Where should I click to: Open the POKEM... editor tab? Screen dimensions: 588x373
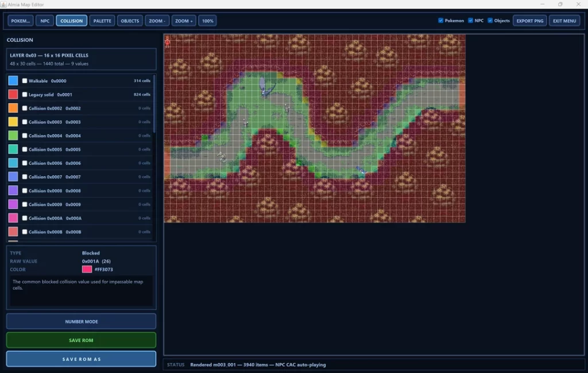click(x=20, y=21)
